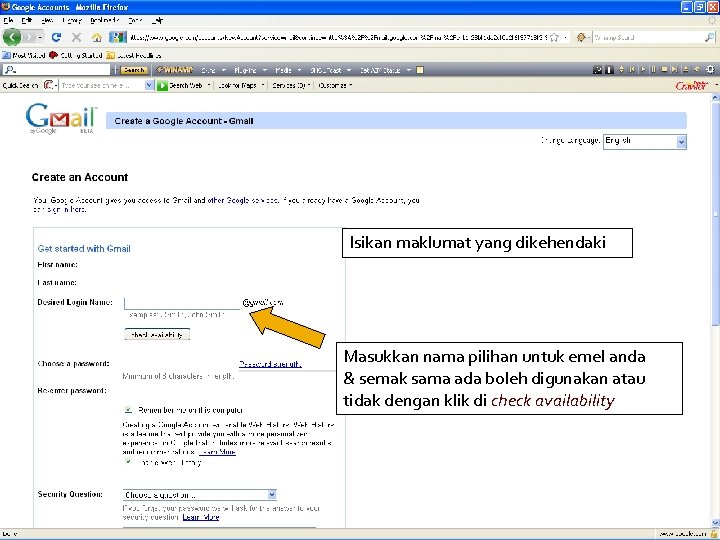Click the Winamp play button

(x=643, y=70)
